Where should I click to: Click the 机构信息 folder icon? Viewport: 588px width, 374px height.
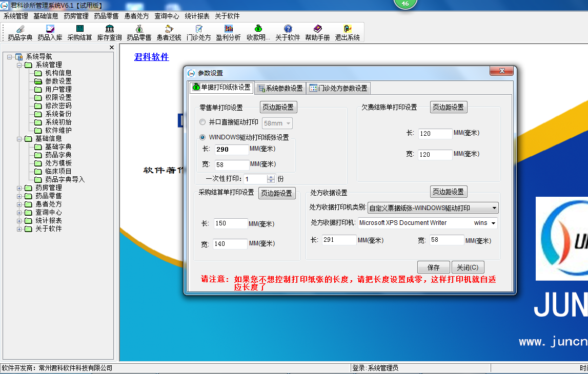(38, 73)
